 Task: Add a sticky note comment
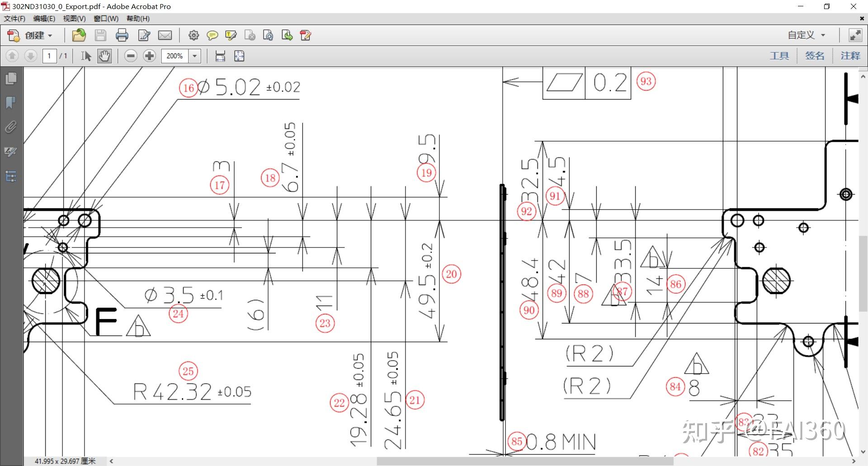[x=212, y=35]
